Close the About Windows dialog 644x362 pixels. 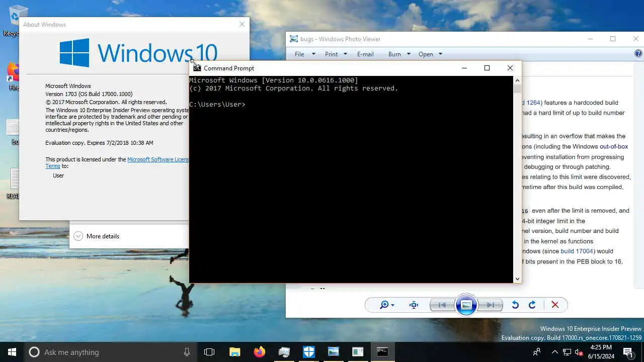(242, 24)
